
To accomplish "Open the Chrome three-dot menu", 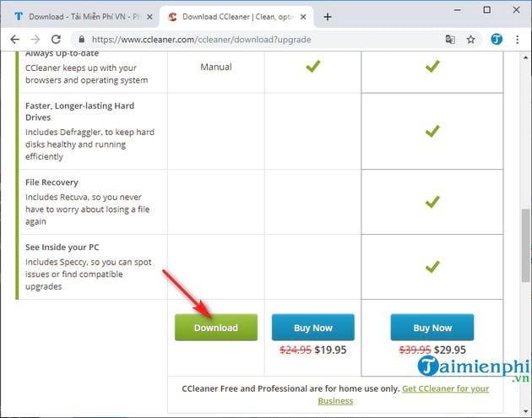I will [518, 40].
